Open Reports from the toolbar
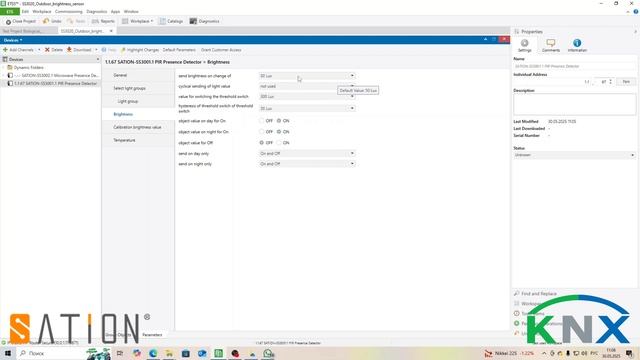The image size is (640, 360). click(103, 21)
